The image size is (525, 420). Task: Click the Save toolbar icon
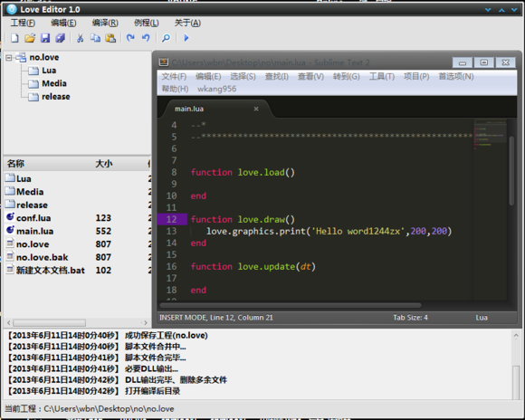coord(45,38)
